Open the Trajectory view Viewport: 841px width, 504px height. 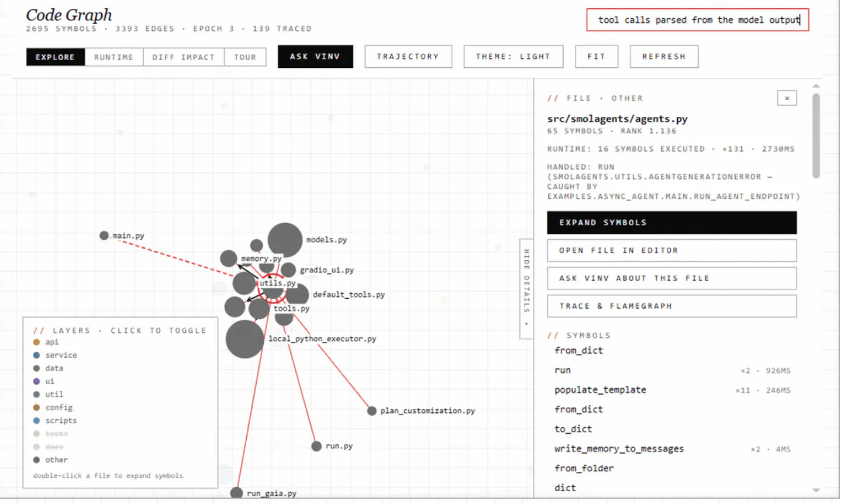coord(408,57)
